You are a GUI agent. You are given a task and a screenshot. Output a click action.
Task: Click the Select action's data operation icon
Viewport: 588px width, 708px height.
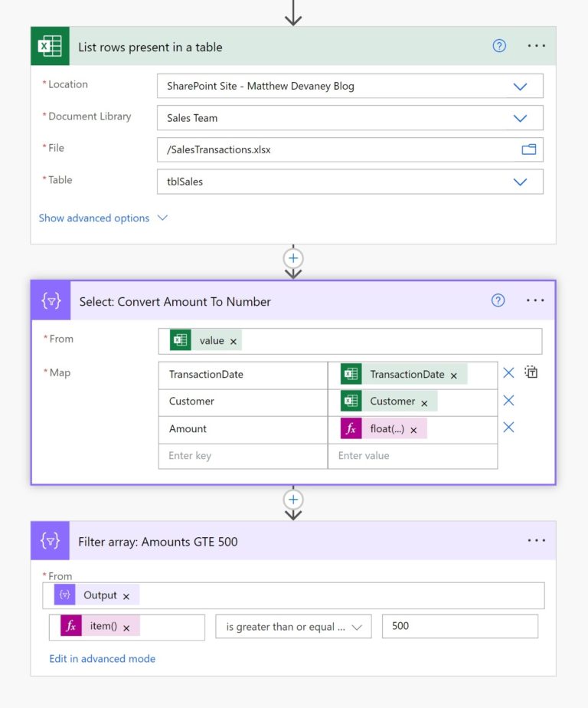click(x=50, y=300)
